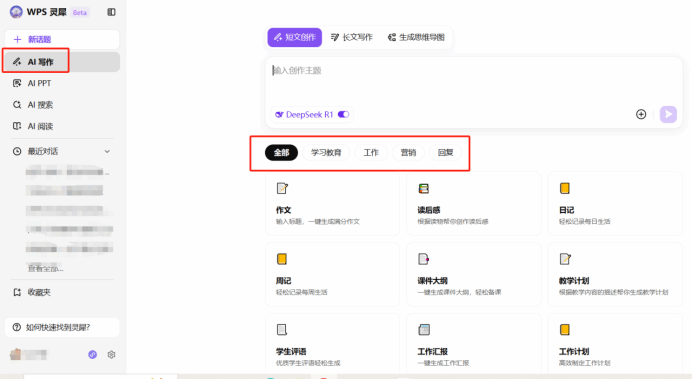Select the 全部 category filter
This screenshot has height=379, width=692.
(x=281, y=153)
